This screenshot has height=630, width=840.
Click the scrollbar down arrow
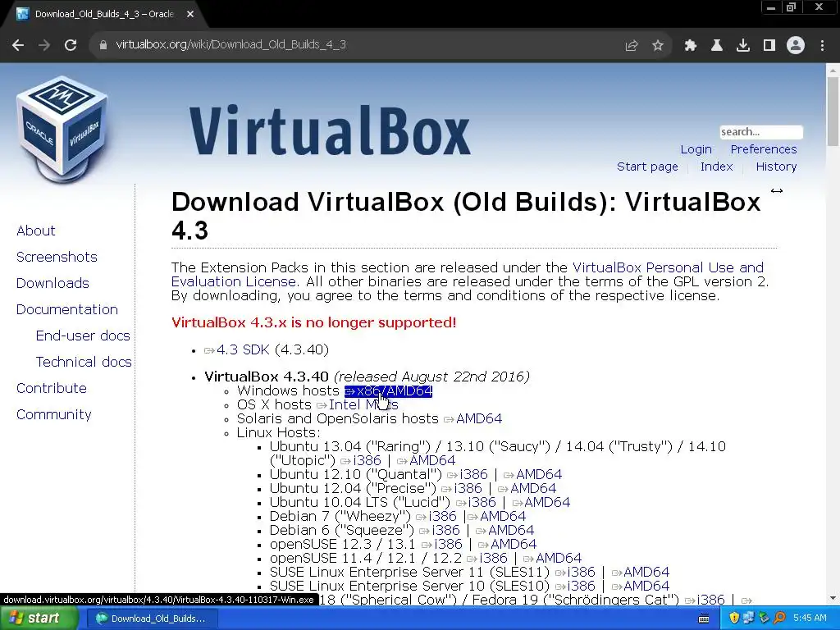833,598
